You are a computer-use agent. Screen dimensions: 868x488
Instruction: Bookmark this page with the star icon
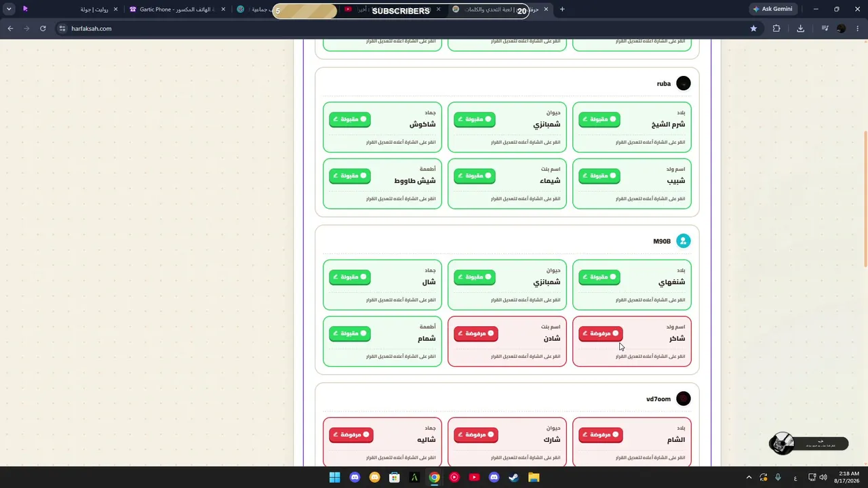(x=753, y=28)
